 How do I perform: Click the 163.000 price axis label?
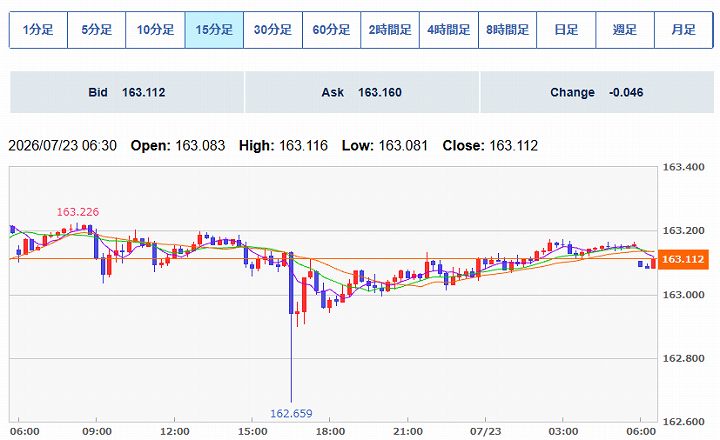click(x=683, y=294)
